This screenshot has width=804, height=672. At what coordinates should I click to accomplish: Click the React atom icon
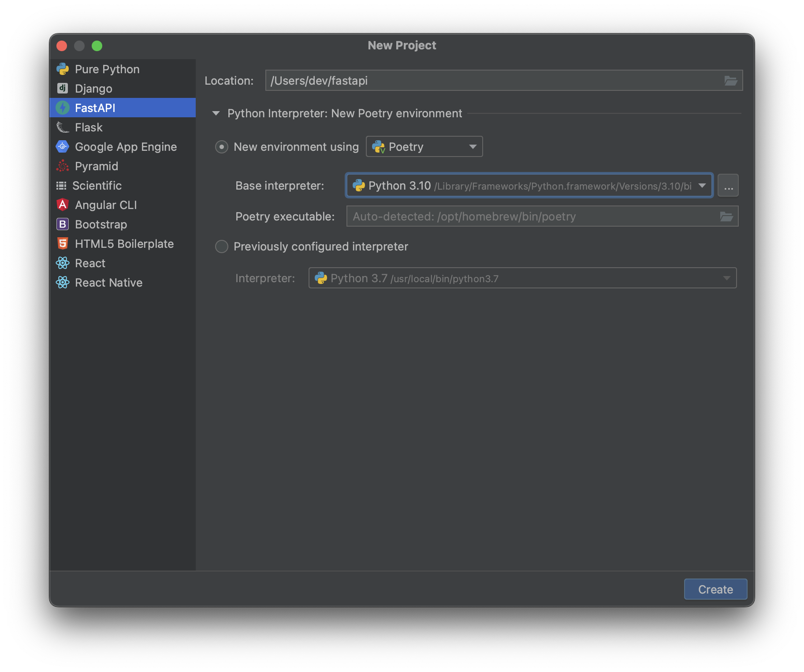coord(63,263)
